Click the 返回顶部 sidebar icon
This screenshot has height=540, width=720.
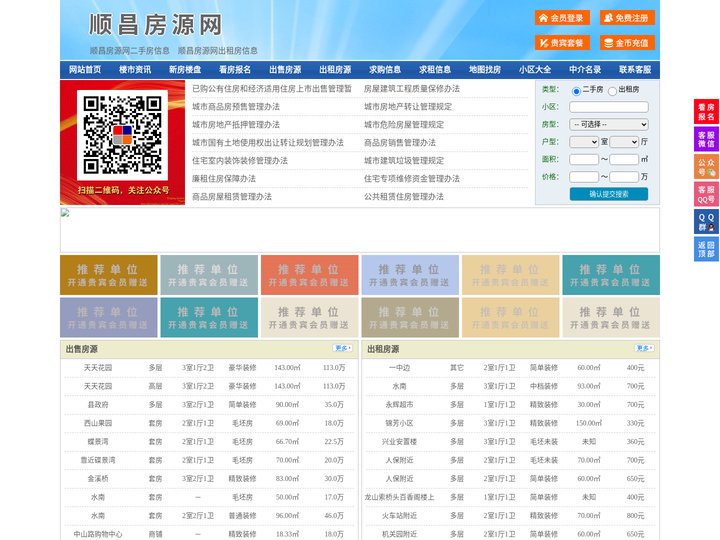706,249
